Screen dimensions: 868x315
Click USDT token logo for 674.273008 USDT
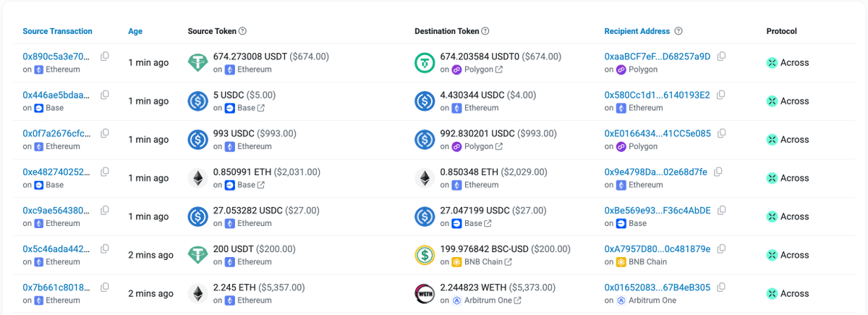[x=197, y=63]
